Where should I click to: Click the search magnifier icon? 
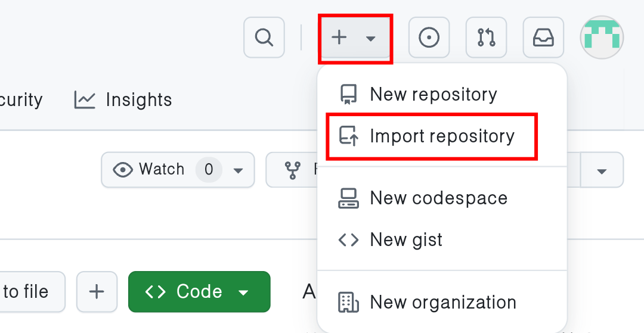[264, 38]
